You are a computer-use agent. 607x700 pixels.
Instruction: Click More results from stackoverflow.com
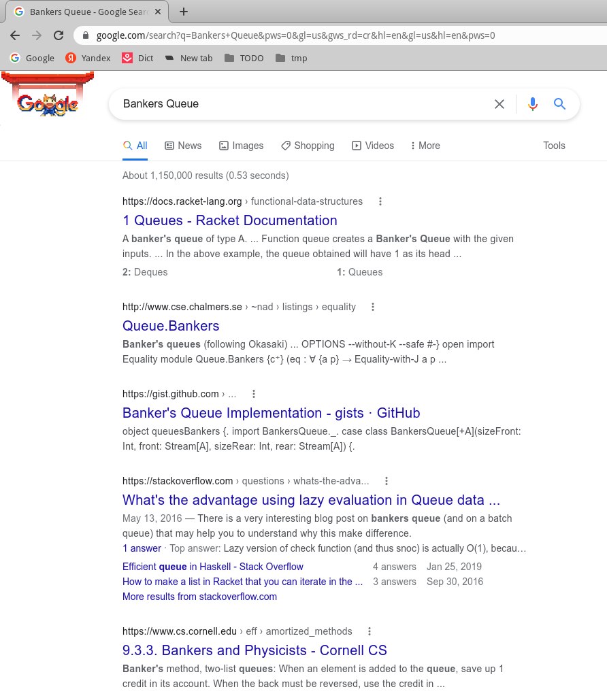pos(199,597)
